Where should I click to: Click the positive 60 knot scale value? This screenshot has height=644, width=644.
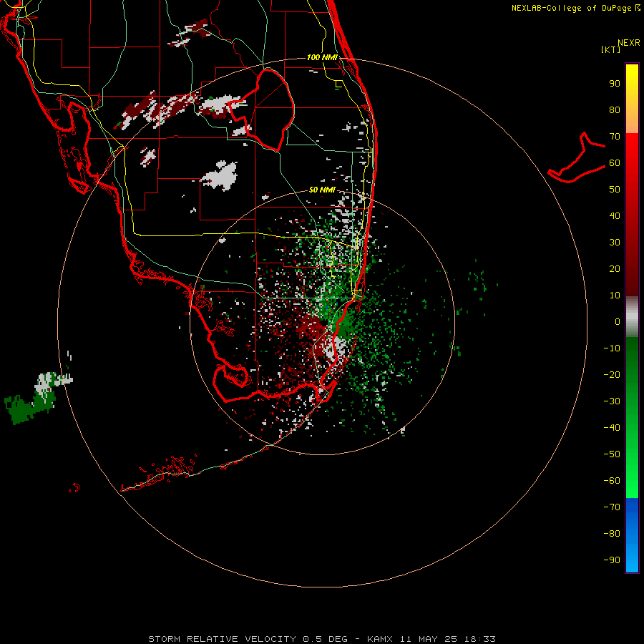615,163
